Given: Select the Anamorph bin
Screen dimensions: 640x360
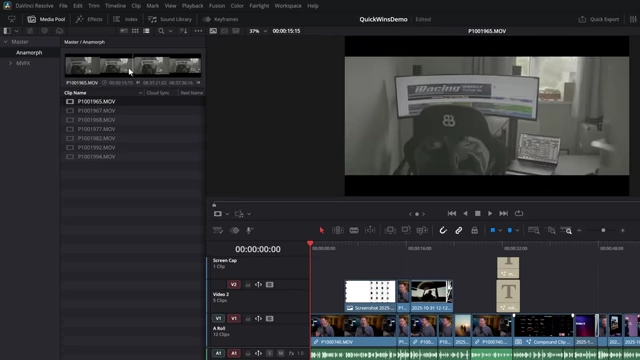Looking at the screenshot, I should coord(29,53).
